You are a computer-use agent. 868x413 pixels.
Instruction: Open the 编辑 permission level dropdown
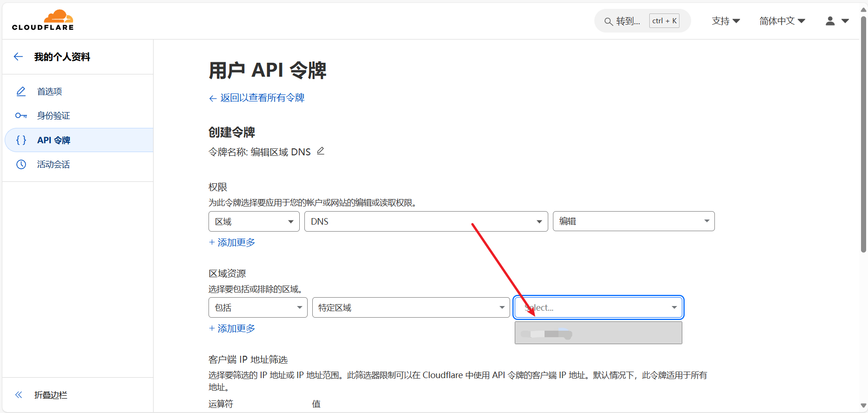click(633, 221)
